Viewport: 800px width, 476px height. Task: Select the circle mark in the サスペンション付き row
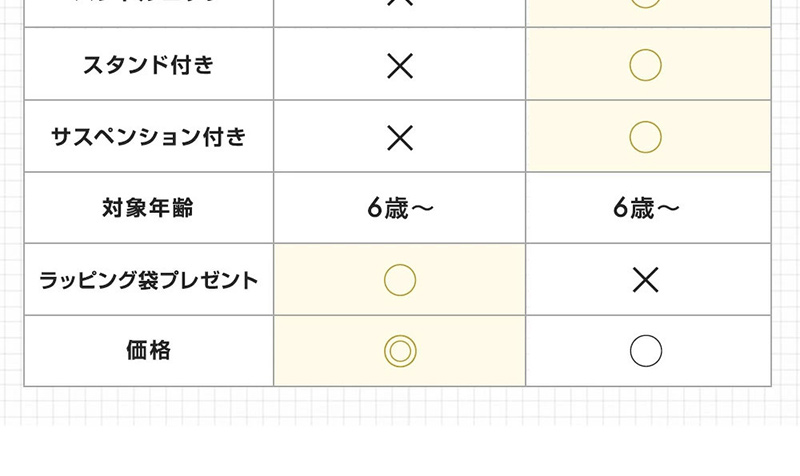(x=646, y=137)
